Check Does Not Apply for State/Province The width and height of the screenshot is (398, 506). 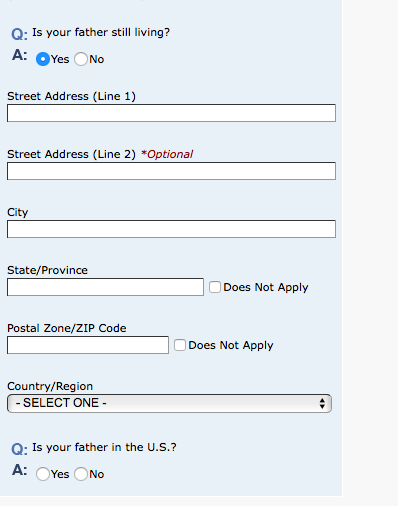pos(215,287)
